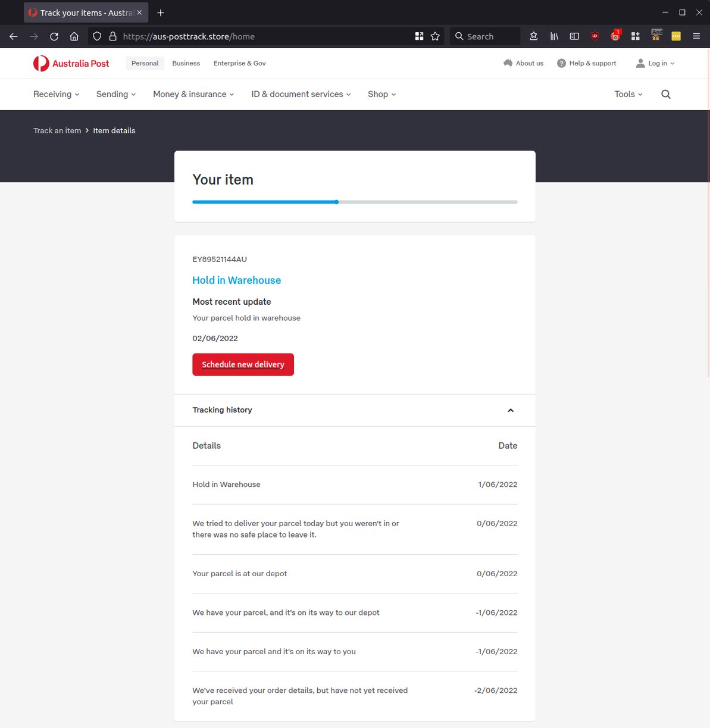Collapse the Tracking history section chevron
710x728 pixels.
tap(510, 410)
